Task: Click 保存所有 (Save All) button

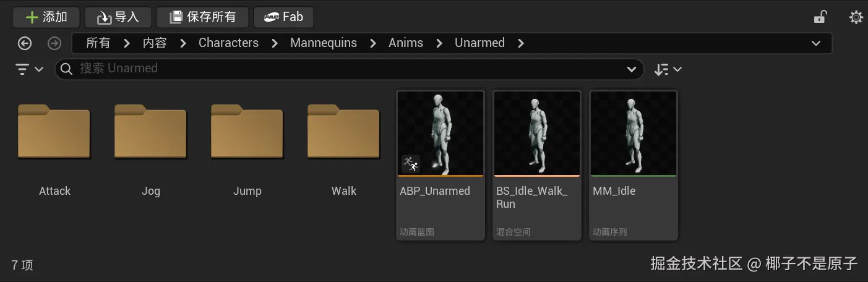Action: pyautogui.click(x=202, y=17)
